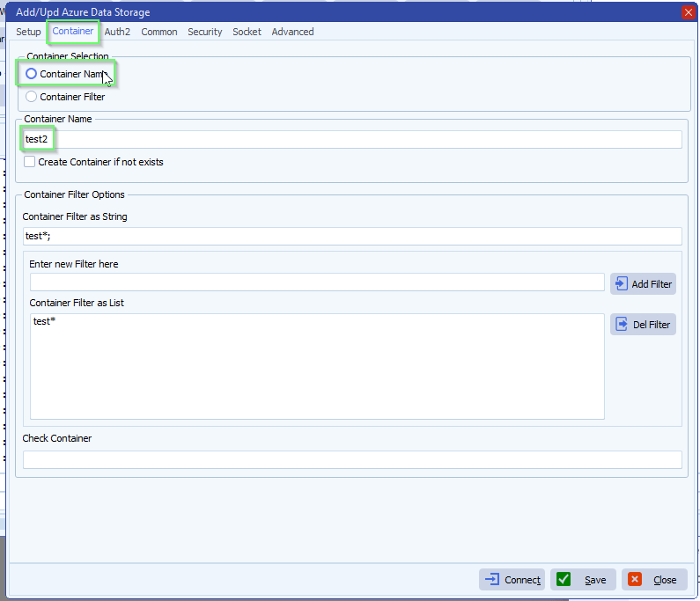Click the Enter new Filter here field
This screenshot has height=601, width=700.
click(x=317, y=282)
